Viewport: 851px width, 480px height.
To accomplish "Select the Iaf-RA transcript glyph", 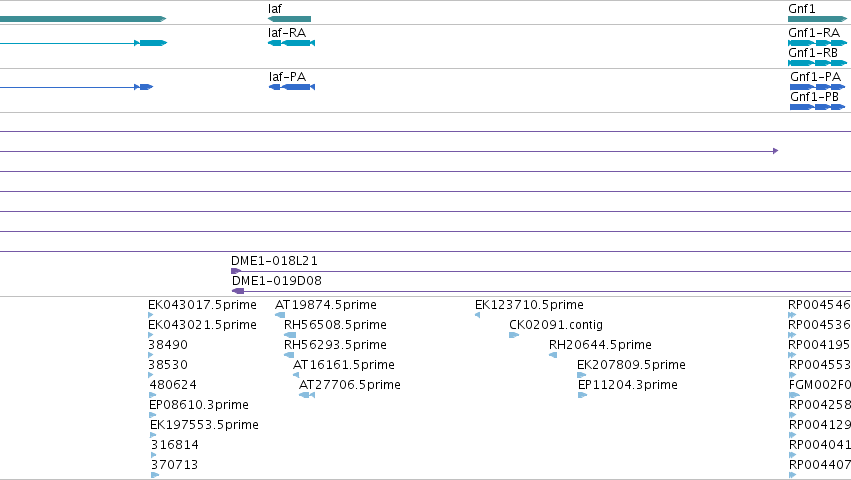I will [291, 43].
